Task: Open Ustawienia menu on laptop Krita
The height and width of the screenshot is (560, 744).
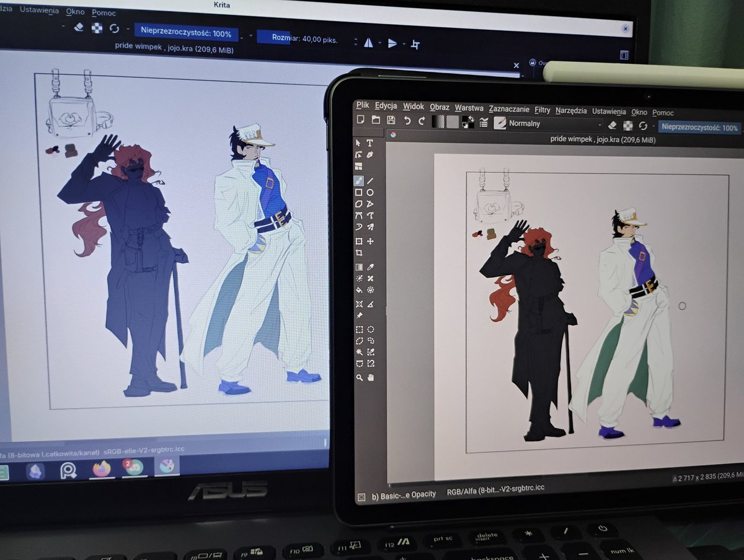Action: pyautogui.click(x=39, y=10)
